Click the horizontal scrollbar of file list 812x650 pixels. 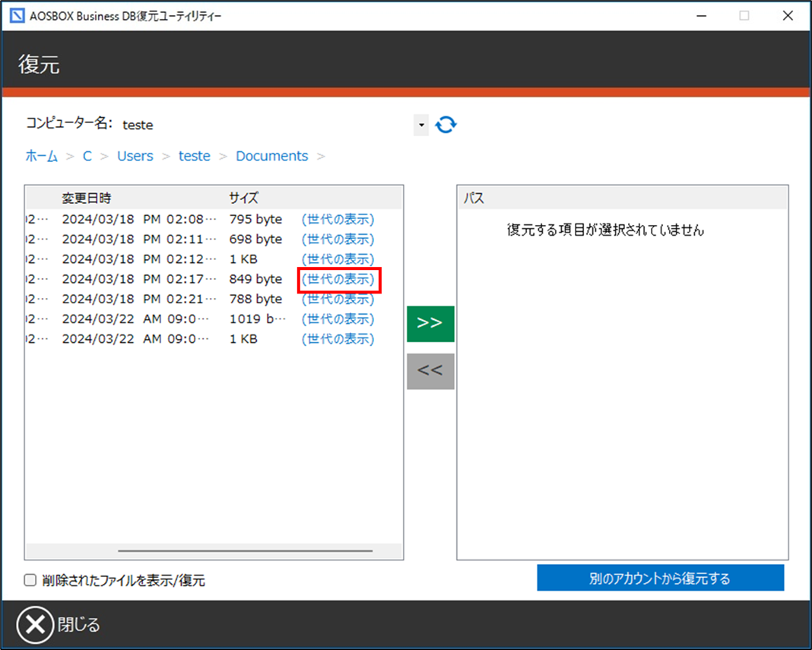coord(245,550)
